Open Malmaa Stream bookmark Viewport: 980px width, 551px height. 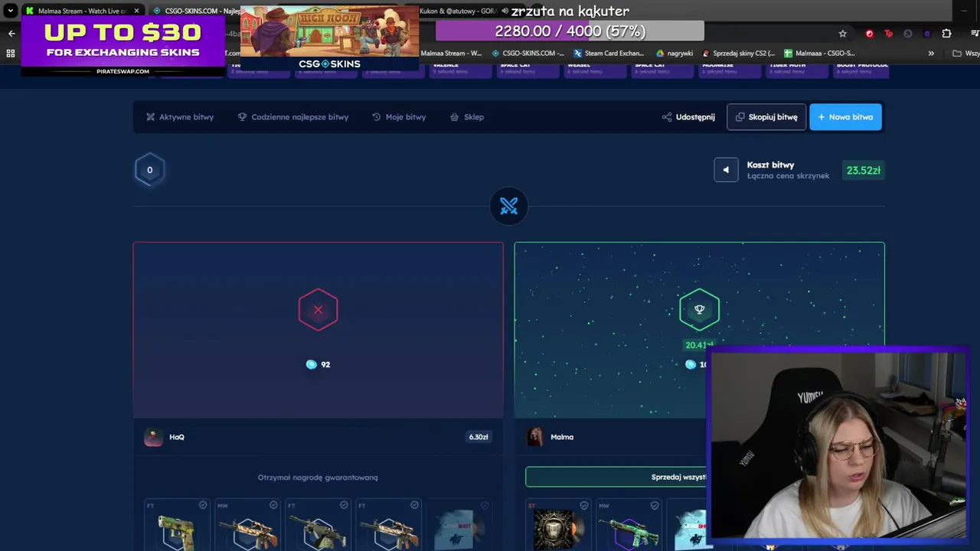(451, 54)
